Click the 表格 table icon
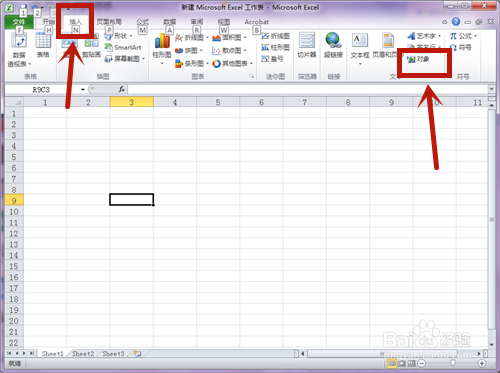Viewport: 500px width, 373px height. [43, 45]
